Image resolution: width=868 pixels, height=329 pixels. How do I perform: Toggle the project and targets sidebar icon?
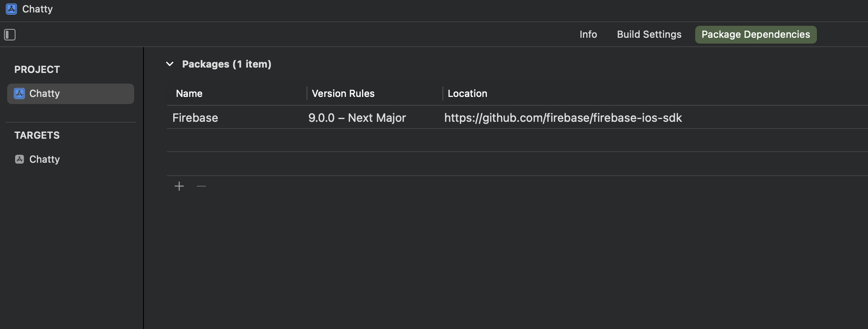coord(10,35)
